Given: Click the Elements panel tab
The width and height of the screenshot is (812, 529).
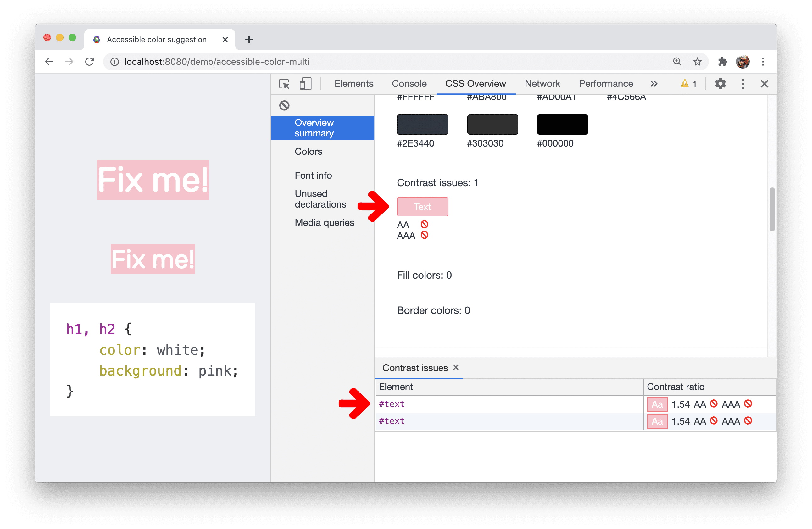Looking at the screenshot, I should point(354,83).
